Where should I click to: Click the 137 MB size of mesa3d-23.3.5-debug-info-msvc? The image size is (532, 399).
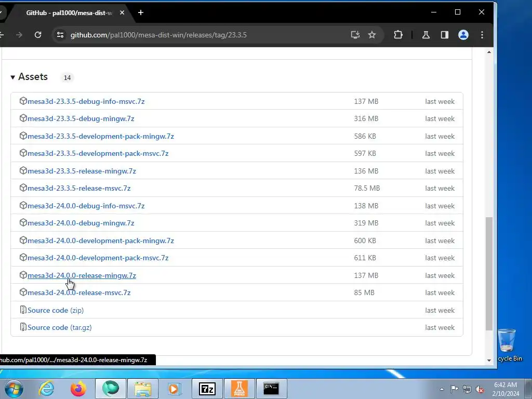pos(366,101)
